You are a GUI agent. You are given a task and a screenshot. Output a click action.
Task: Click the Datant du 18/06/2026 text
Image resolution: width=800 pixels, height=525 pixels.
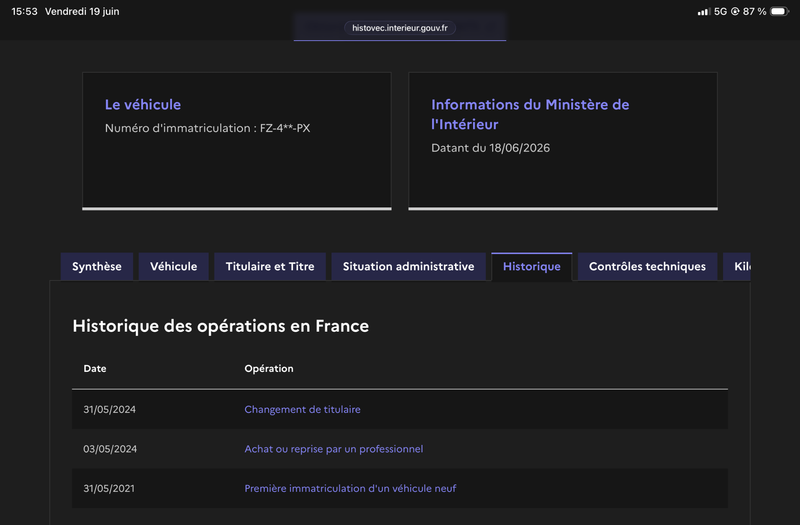pos(490,148)
